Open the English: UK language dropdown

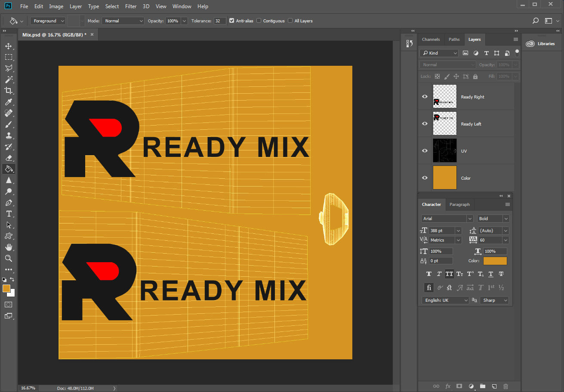[x=445, y=300]
